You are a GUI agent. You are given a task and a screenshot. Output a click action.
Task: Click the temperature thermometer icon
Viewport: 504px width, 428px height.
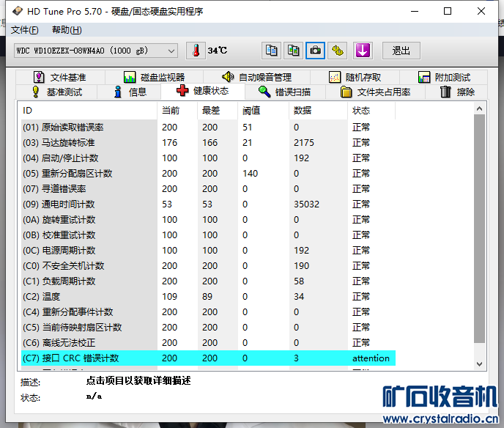pyautogui.click(x=196, y=51)
